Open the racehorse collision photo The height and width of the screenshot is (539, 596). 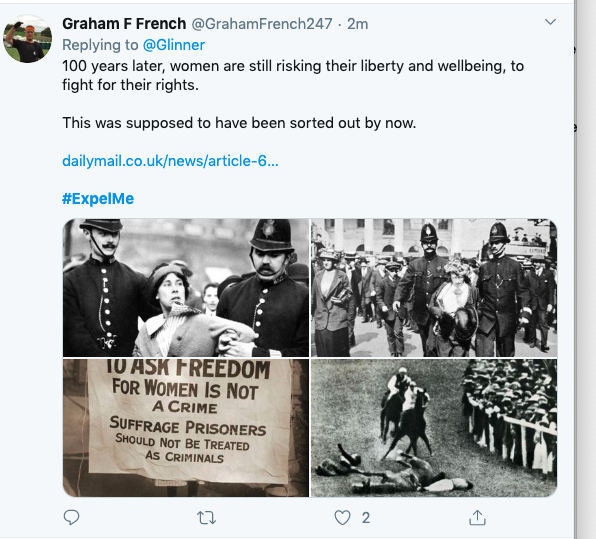point(434,428)
